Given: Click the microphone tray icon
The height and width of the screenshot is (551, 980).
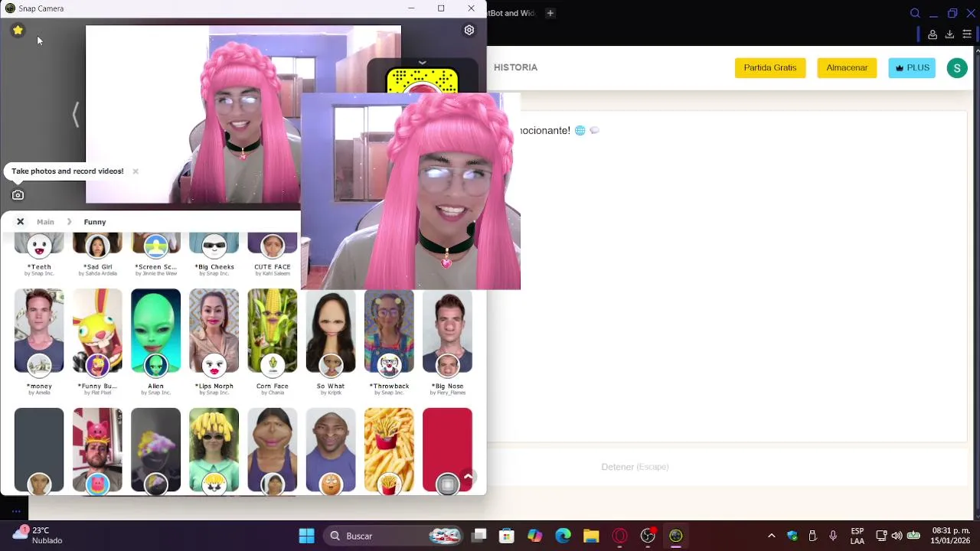Looking at the screenshot, I should (x=833, y=536).
